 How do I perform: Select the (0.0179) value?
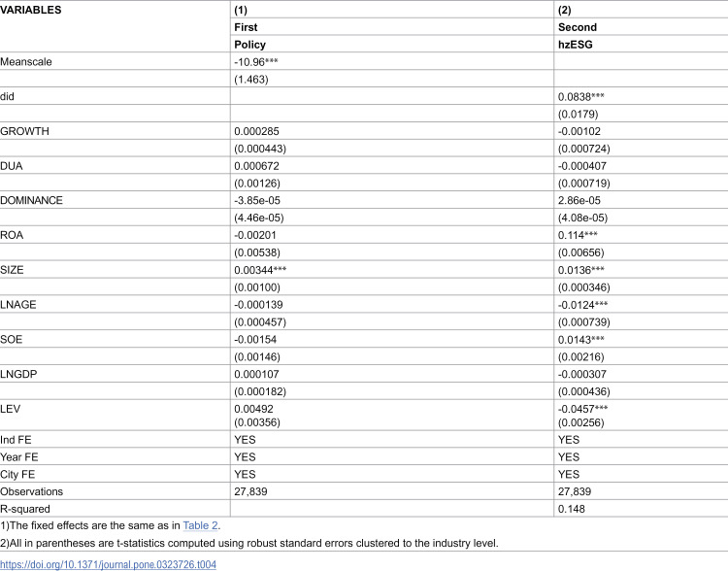click(579, 114)
